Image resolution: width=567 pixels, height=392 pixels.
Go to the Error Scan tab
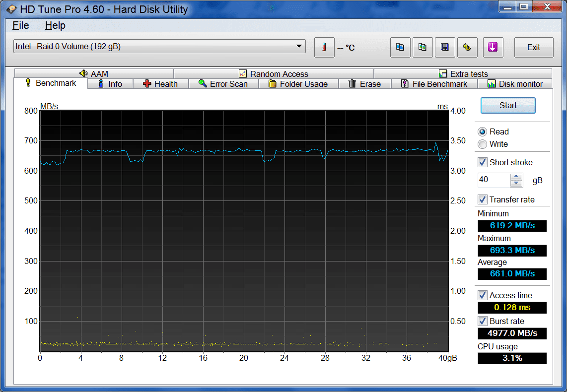(223, 84)
